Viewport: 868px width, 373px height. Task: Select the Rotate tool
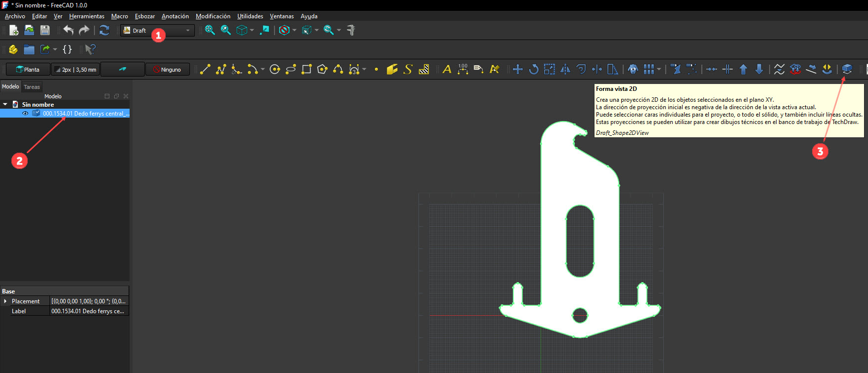[x=534, y=70]
